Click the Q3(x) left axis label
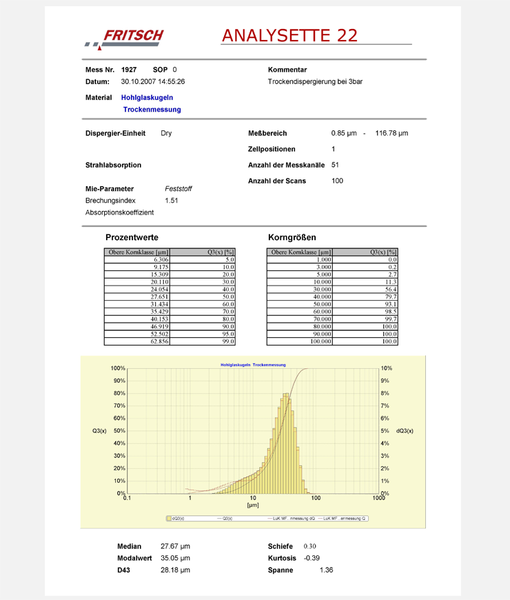 click(99, 431)
